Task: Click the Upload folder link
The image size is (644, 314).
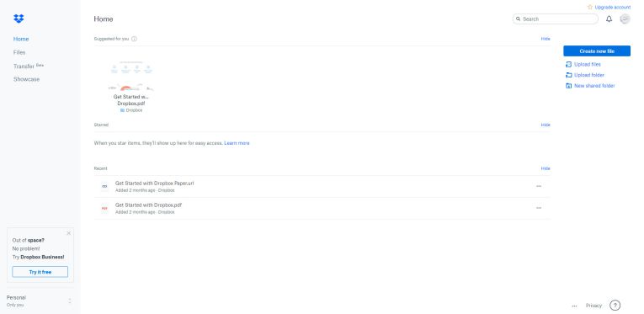Action: [x=589, y=75]
